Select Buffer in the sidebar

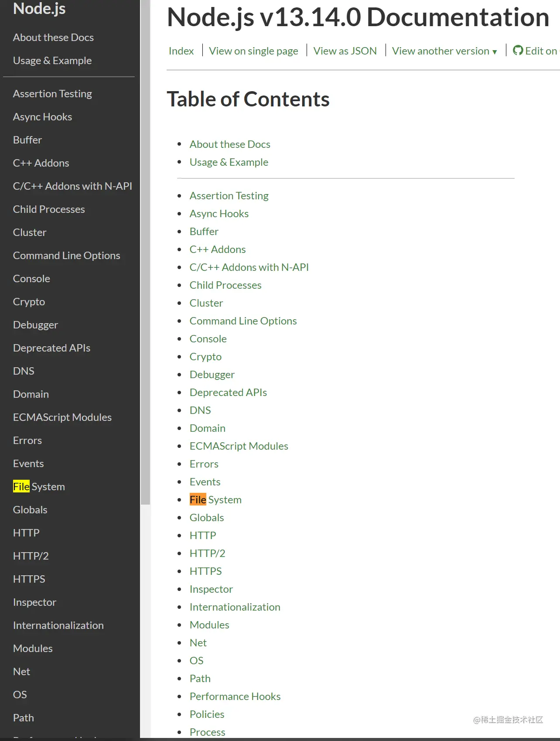pyautogui.click(x=27, y=140)
